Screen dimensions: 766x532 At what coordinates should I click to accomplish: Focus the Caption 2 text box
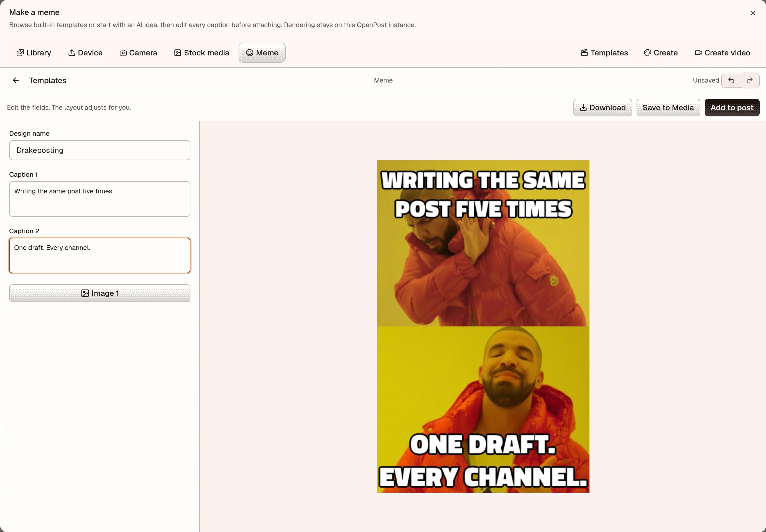click(x=100, y=255)
